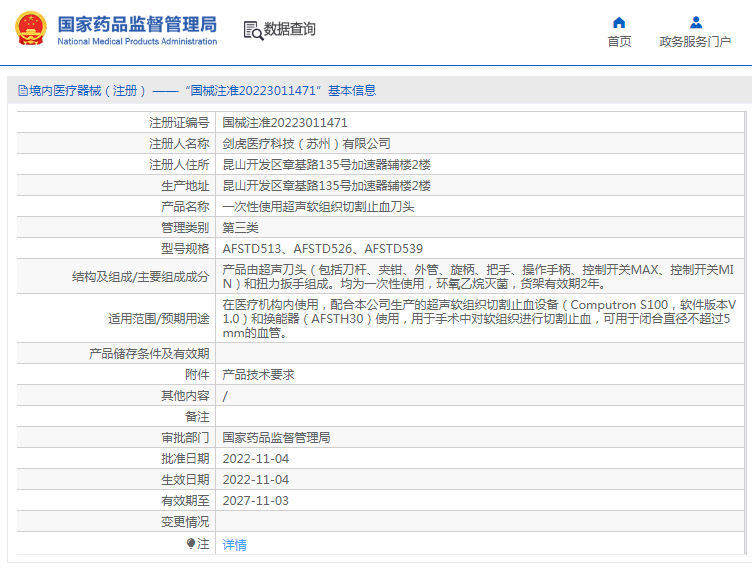The image size is (752, 572).
Task: Select product name 一次性使用超声软组织切割止血刀头
Action: tap(318, 207)
